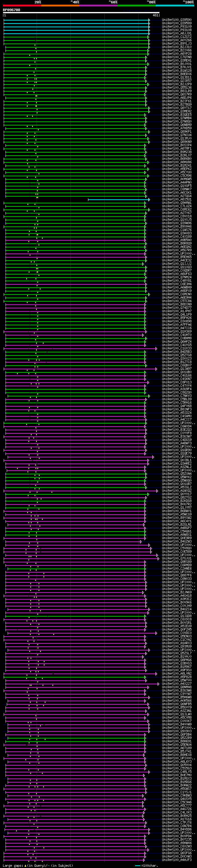Click the label UniRef100_B9YLJ3

(177, 43)
